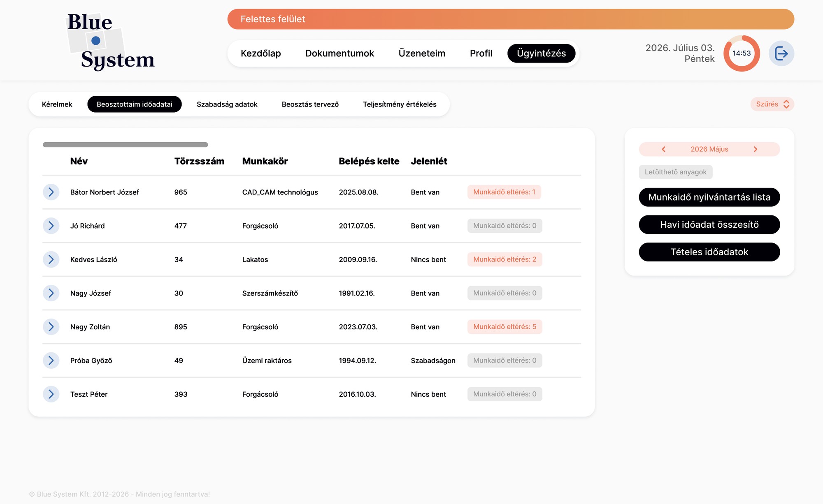Open Dokumentumok menu item
Screen dimensions: 823x504
click(x=339, y=53)
